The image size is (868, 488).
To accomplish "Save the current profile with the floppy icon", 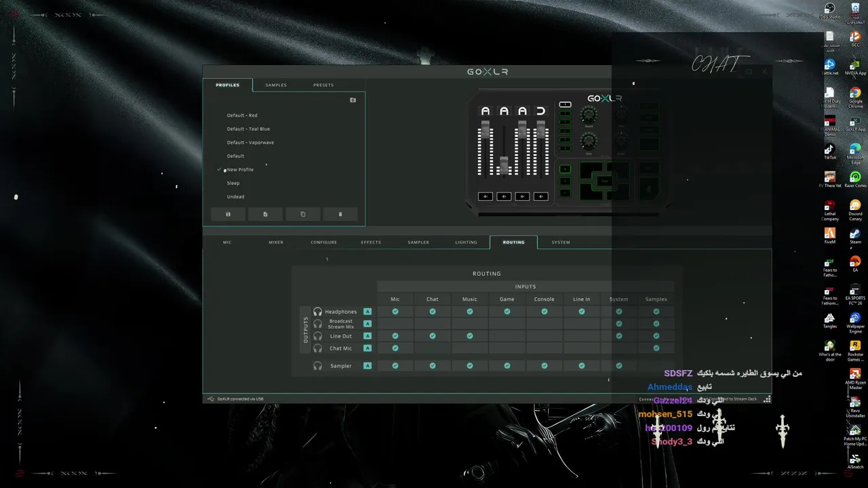I will pos(228,214).
